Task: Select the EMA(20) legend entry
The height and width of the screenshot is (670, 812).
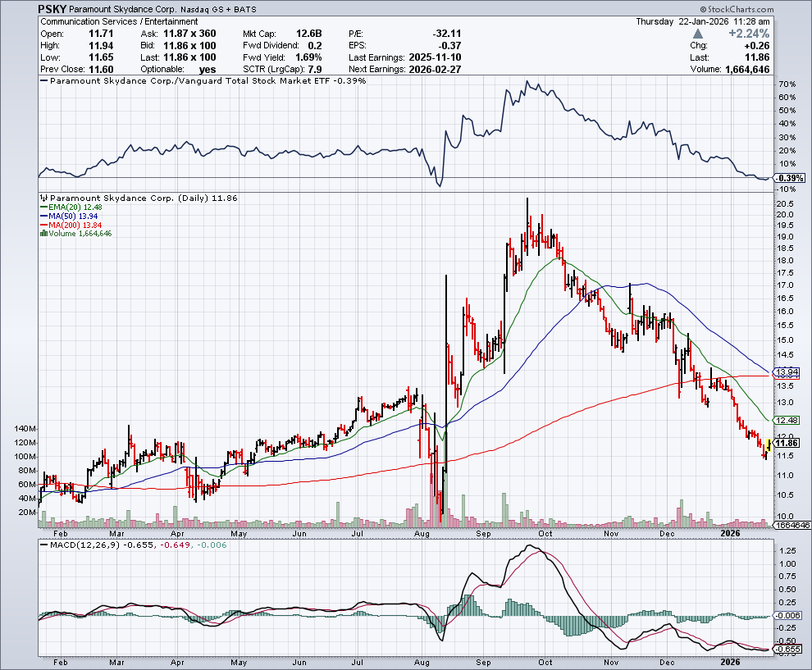Action: 71,207
